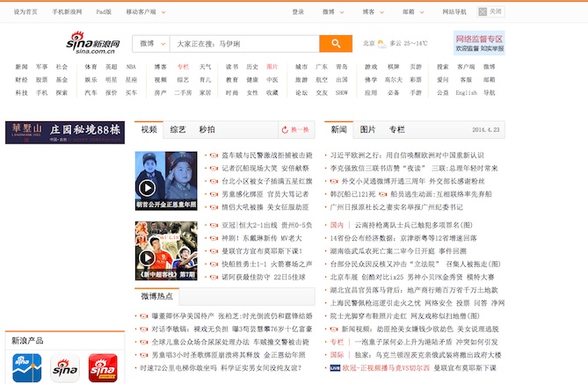The image size is (588, 384).
Task: Click 设为首页 in the top bar
Action: tap(25, 12)
